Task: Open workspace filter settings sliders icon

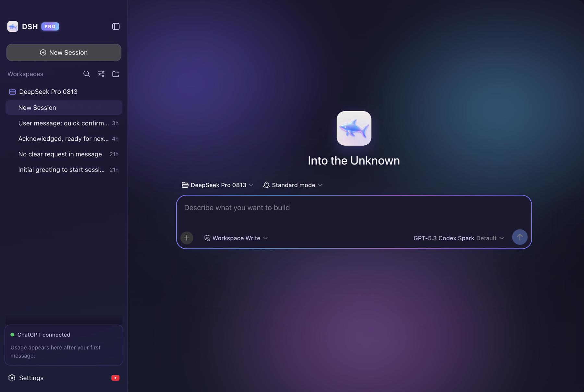Action: (x=101, y=74)
